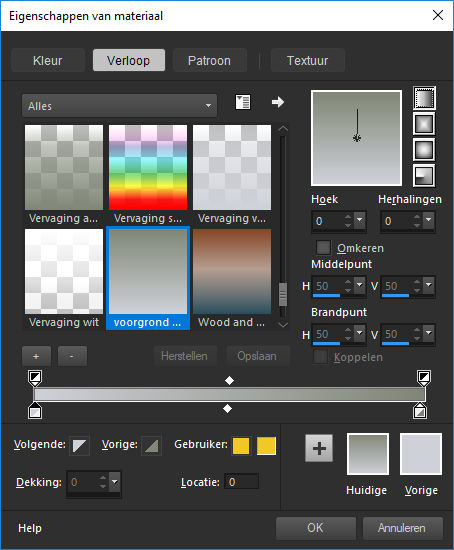454x550 pixels.
Task: Click the large gradient angle preview
Action: click(356, 138)
